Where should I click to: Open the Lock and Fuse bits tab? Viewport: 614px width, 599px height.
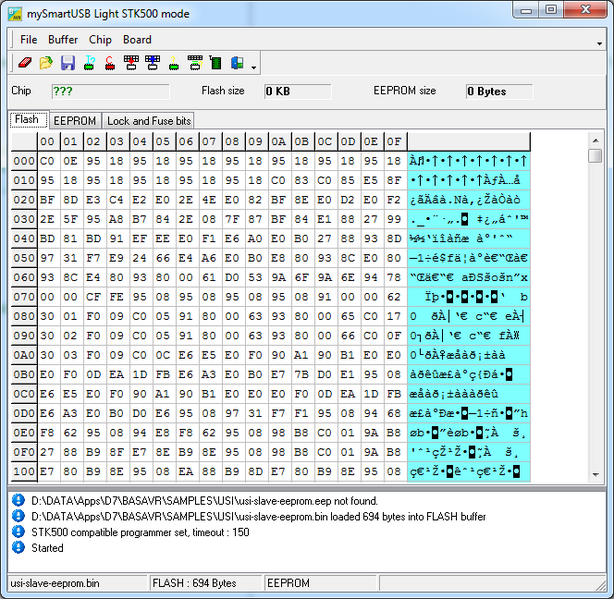[x=149, y=121]
